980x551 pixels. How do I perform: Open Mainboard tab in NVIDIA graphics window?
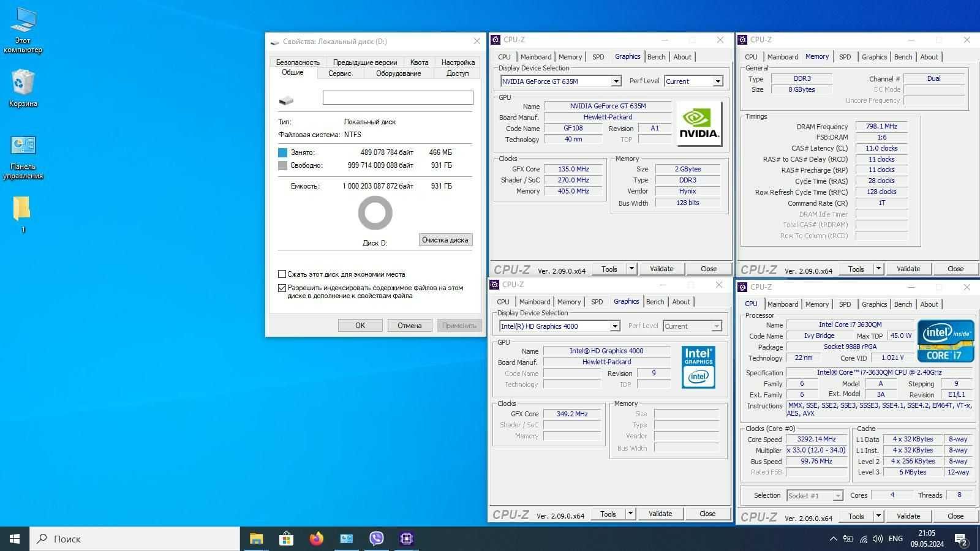(x=536, y=57)
